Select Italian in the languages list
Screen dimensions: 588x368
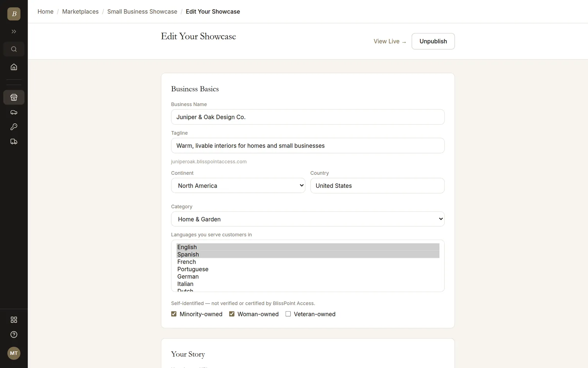point(308,284)
